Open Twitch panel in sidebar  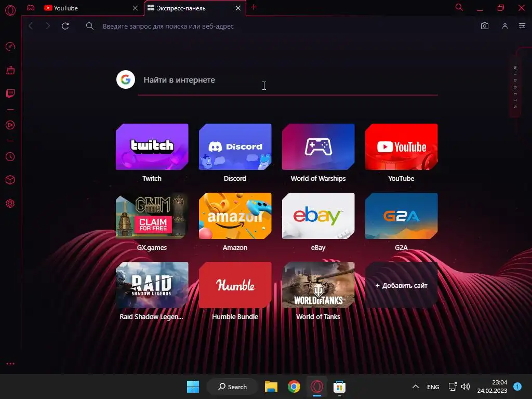tap(10, 94)
